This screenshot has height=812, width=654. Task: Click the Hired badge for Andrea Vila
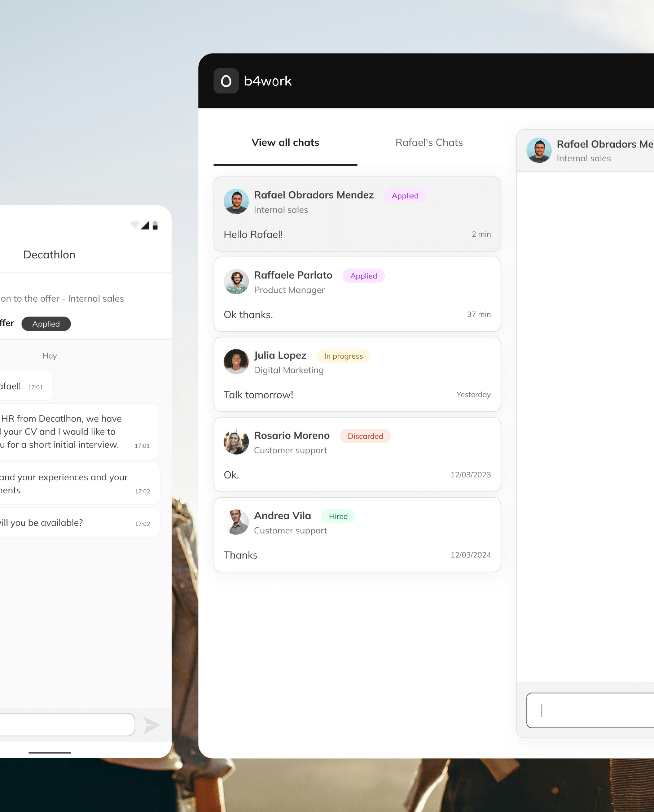pyautogui.click(x=338, y=516)
